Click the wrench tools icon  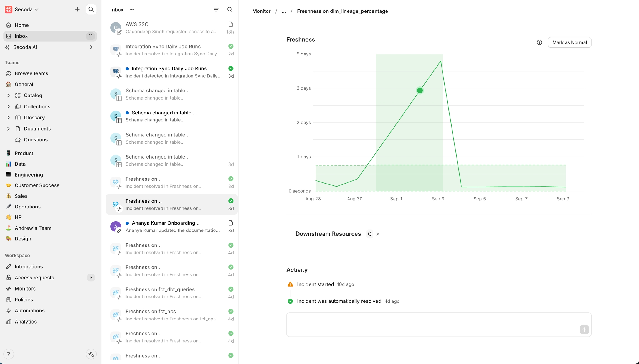click(x=91, y=354)
